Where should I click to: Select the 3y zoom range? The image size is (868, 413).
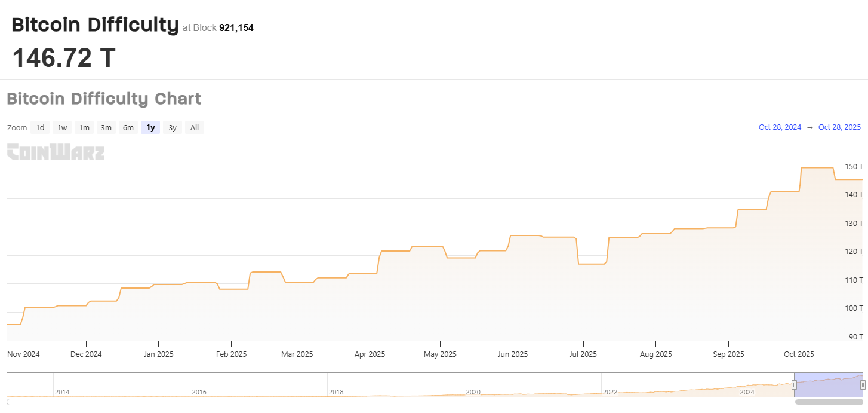[172, 127]
